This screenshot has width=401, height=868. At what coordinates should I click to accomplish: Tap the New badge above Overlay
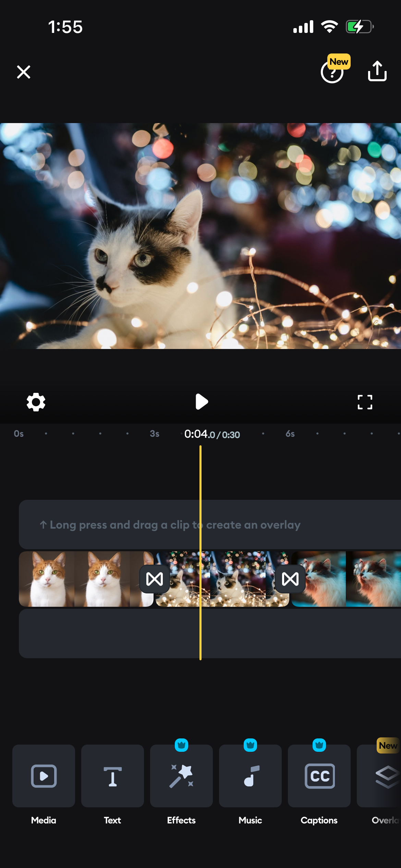click(x=388, y=745)
